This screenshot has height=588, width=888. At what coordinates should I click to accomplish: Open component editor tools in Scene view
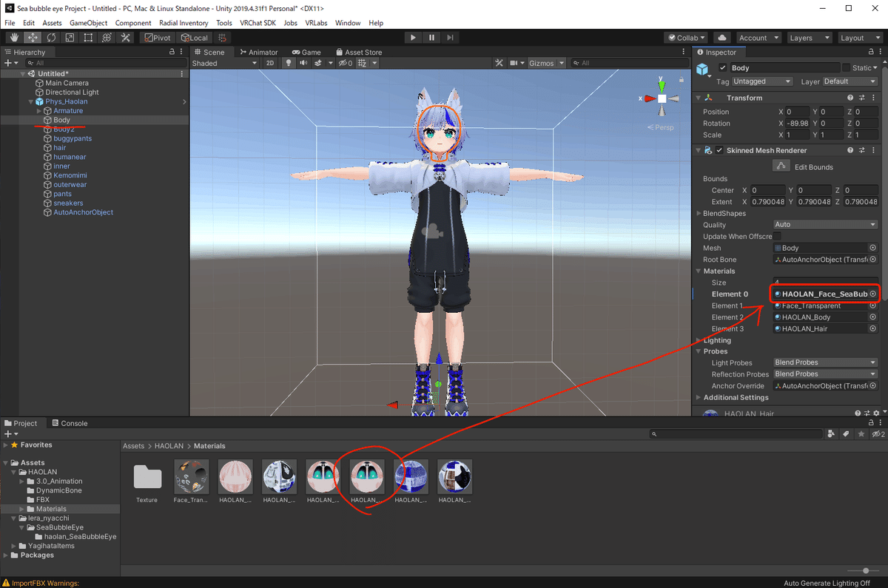(499, 64)
